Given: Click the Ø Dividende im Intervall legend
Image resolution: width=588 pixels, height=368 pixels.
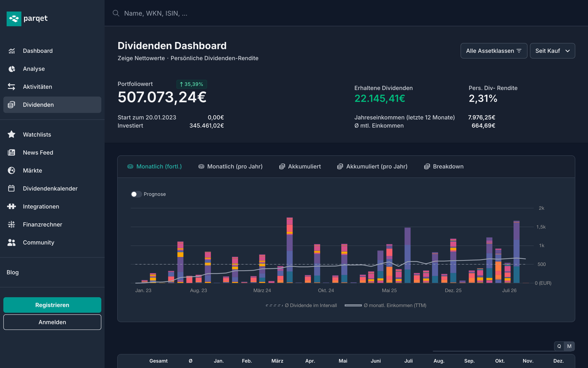Looking at the screenshot, I should 301,305.
